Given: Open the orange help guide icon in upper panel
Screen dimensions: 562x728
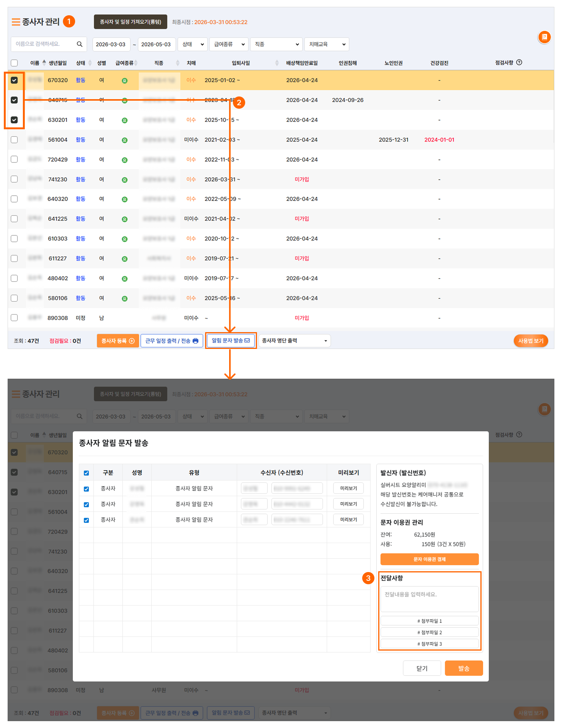Looking at the screenshot, I should coord(544,37).
